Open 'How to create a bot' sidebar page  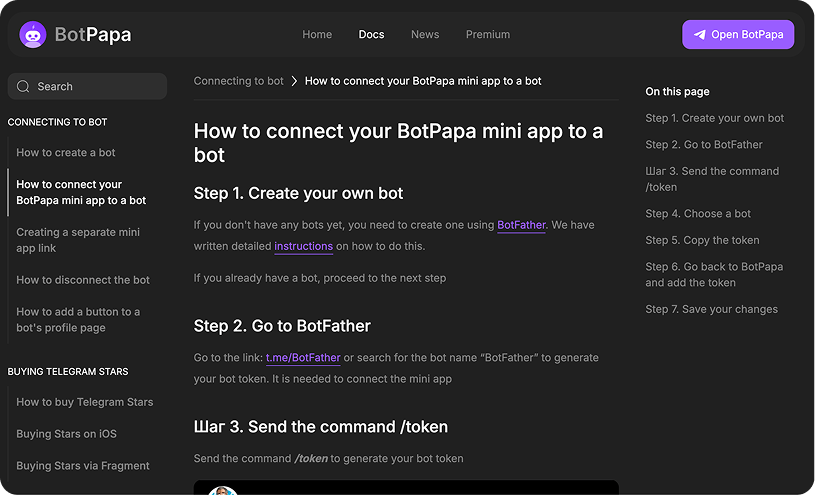pos(66,153)
